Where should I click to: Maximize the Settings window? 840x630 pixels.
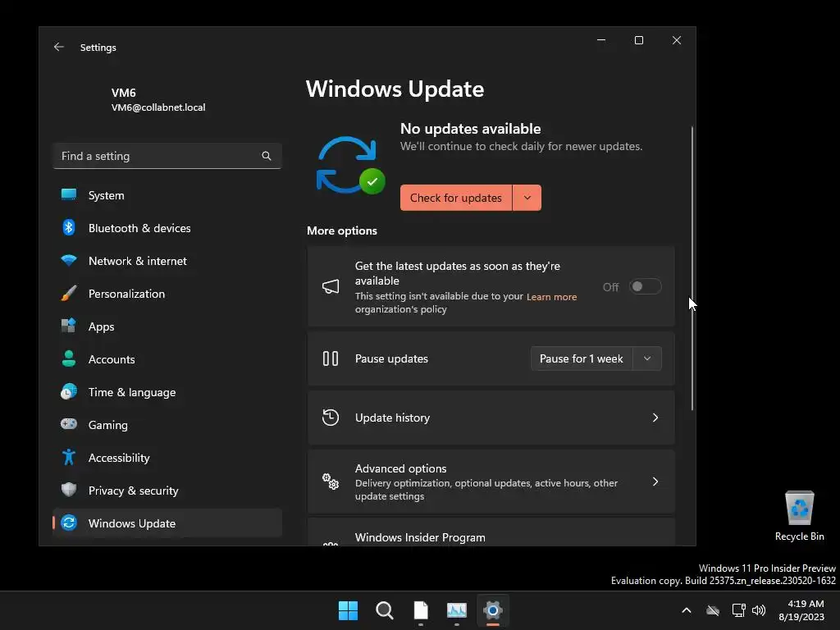point(638,40)
